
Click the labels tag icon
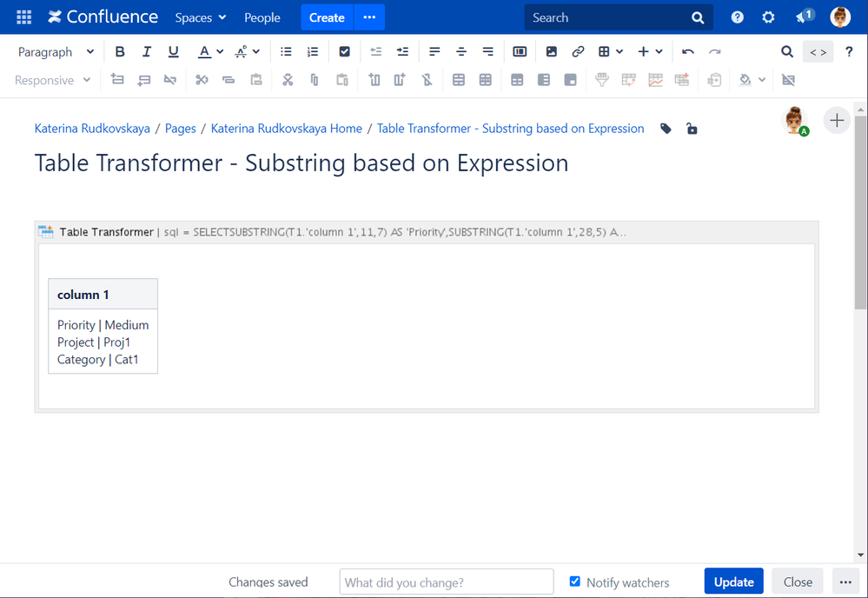[666, 129]
